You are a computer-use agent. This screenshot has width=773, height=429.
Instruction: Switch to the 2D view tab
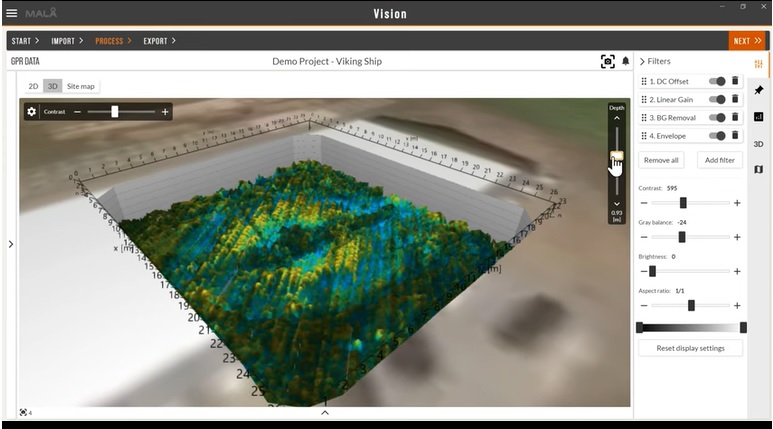coord(33,86)
